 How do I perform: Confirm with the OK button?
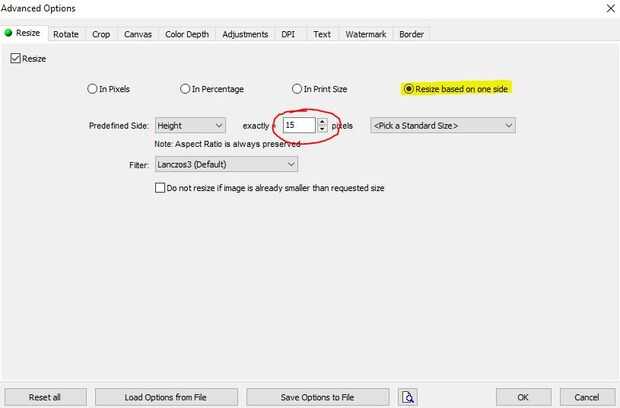tap(523, 397)
